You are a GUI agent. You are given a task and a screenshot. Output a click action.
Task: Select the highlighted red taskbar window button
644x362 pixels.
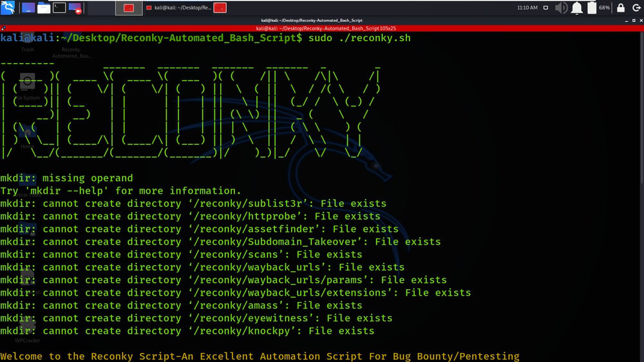129,8
